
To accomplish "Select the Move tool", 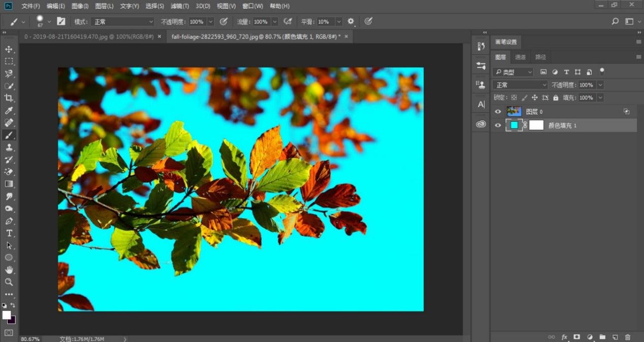I will tap(9, 49).
